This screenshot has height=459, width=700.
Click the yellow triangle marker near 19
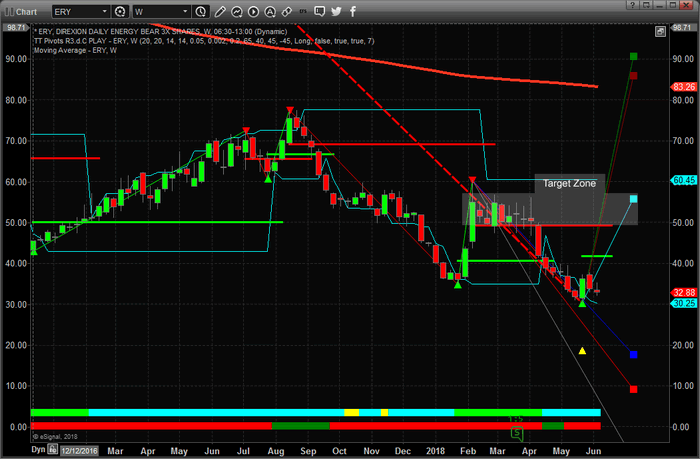click(x=582, y=351)
